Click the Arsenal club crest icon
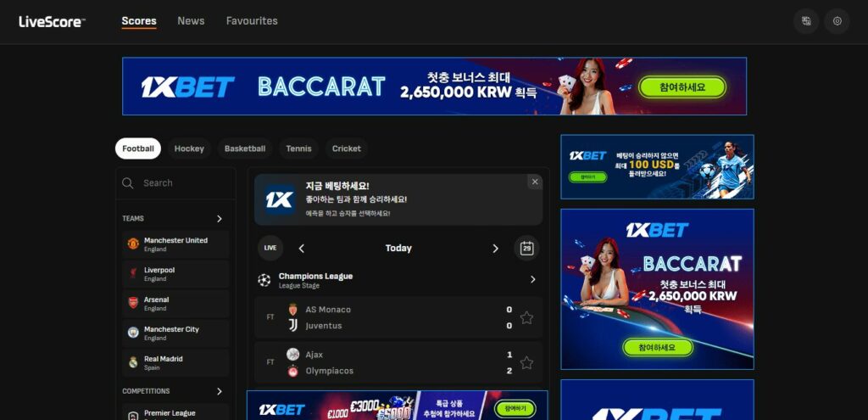This screenshot has width=868, height=420. click(x=133, y=304)
